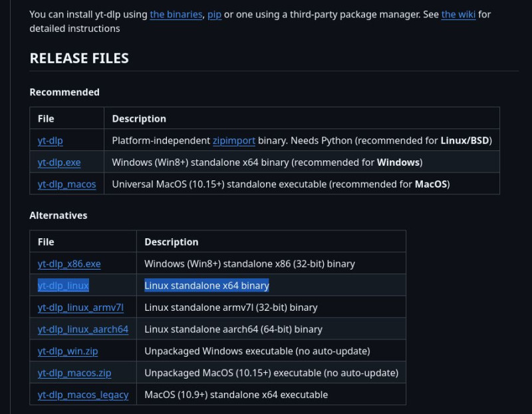This screenshot has height=414, width=532.
Task: Click the yt-dlp_win.zip link
Action: click(x=68, y=351)
